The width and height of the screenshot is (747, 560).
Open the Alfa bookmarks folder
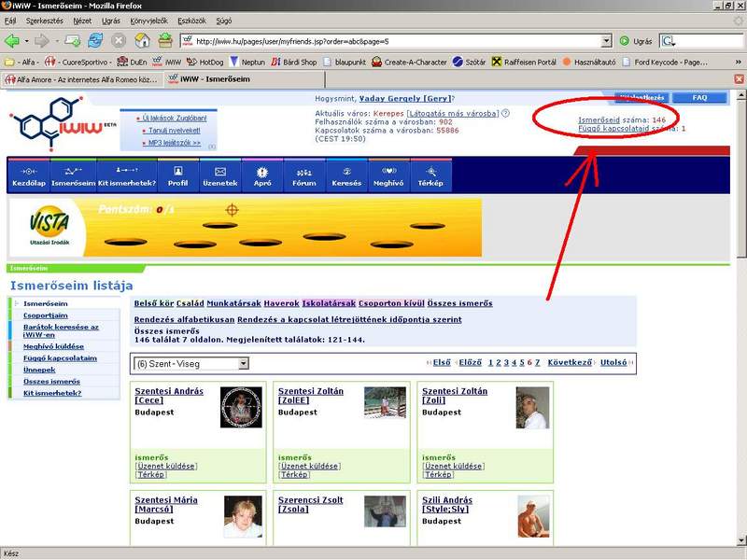point(20,62)
